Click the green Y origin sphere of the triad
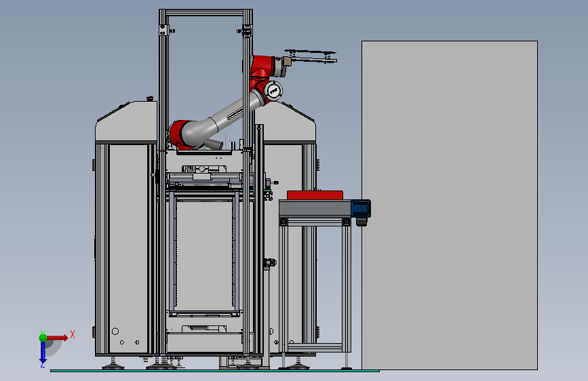This screenshot has width=588, height=381. click(43, 338)
